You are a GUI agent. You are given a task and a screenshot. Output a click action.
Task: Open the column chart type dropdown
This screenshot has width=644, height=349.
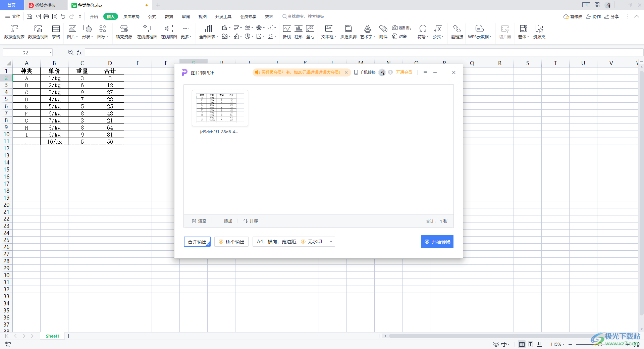(226, 28)
